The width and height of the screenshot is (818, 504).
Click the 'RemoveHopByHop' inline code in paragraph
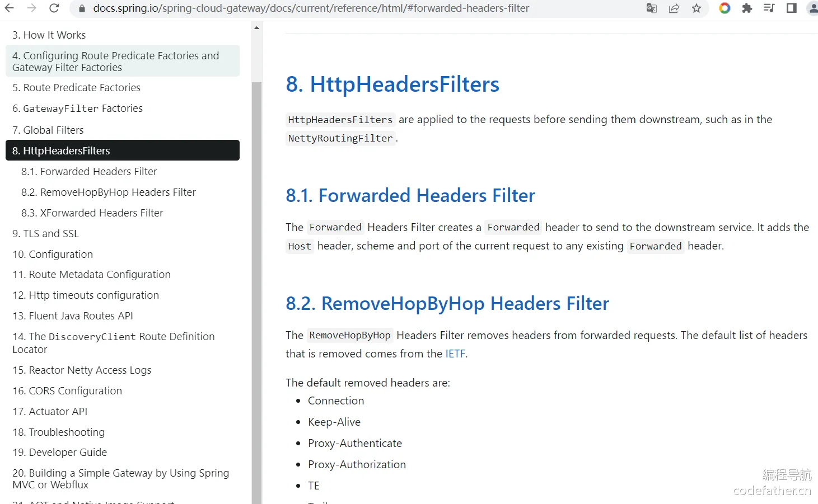(350, 335)
